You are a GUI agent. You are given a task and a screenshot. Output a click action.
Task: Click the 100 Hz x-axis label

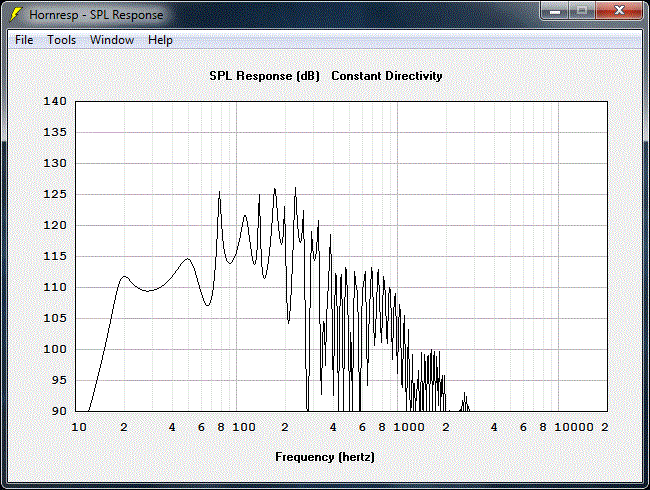(x=244, y=427)
